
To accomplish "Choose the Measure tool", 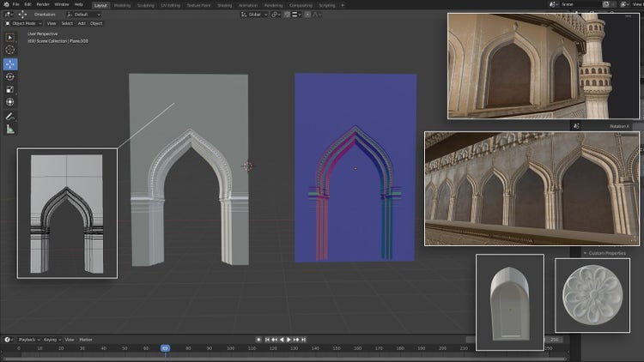I will (x=10, y=129).
